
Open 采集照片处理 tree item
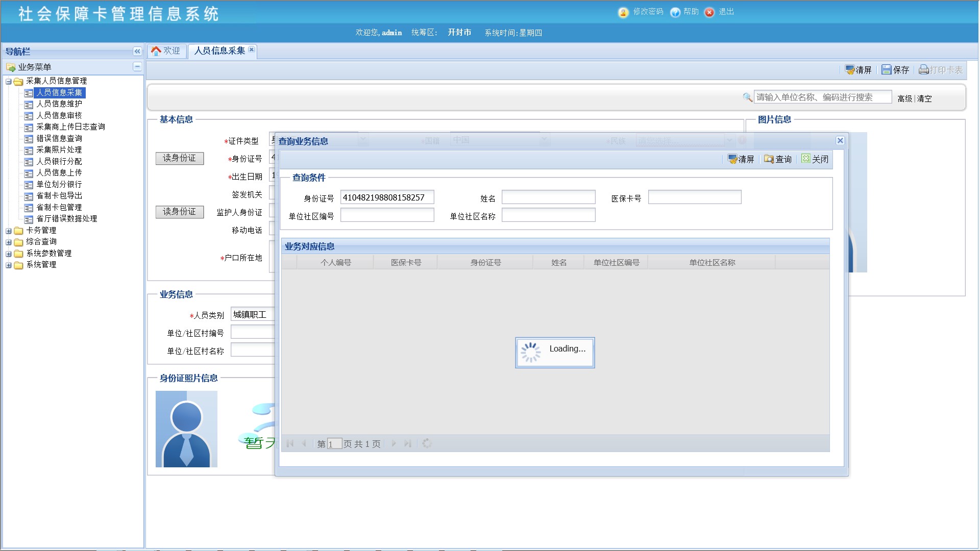click(x=59, y=149)
